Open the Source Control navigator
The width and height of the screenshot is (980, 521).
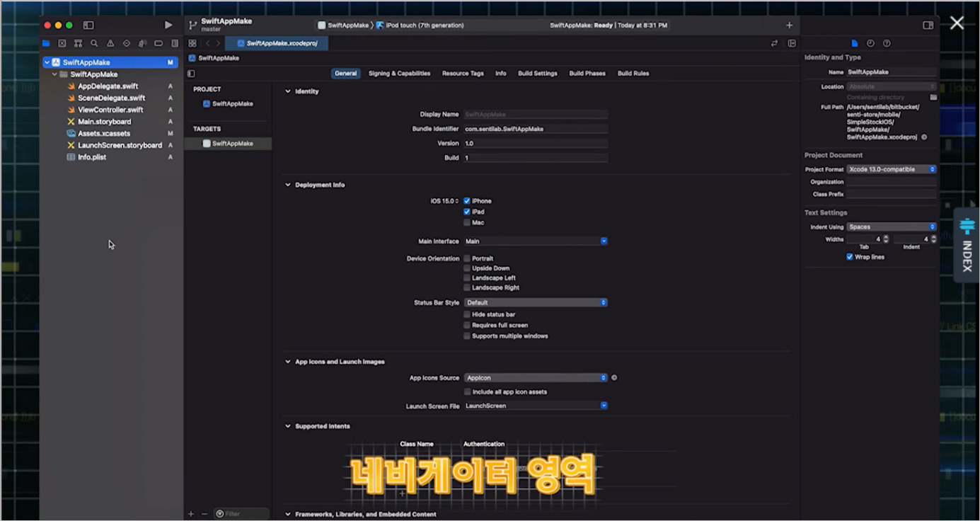tap(62, 43)
